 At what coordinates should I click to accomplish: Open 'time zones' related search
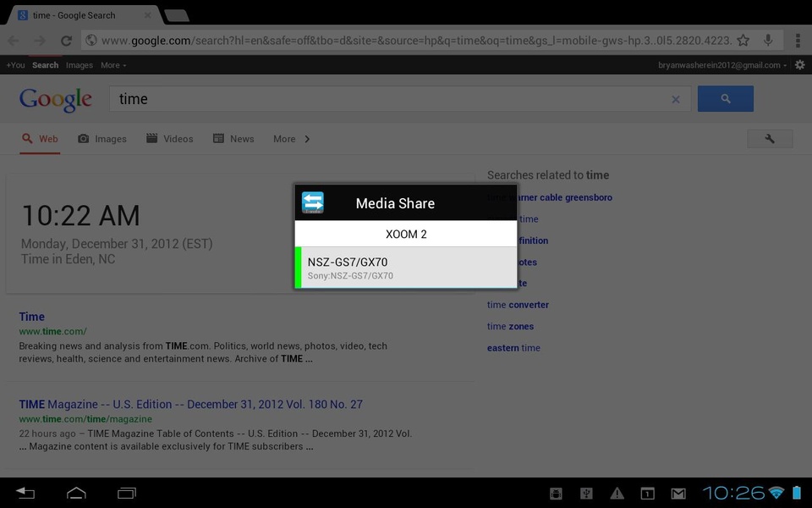click(510, 326)
